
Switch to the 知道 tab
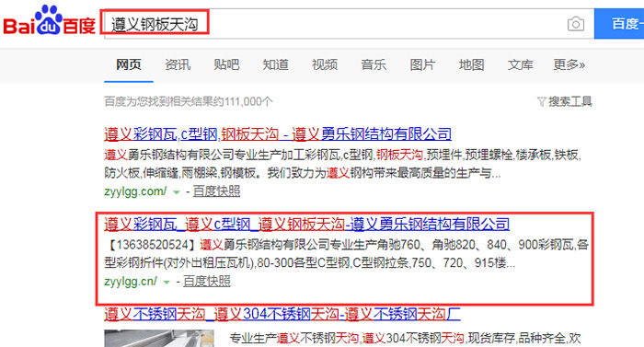click(276, 64)
